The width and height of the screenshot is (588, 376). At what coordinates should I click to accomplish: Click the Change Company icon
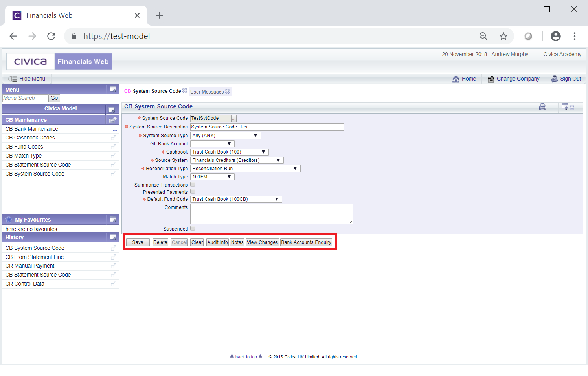click(491, 79)
